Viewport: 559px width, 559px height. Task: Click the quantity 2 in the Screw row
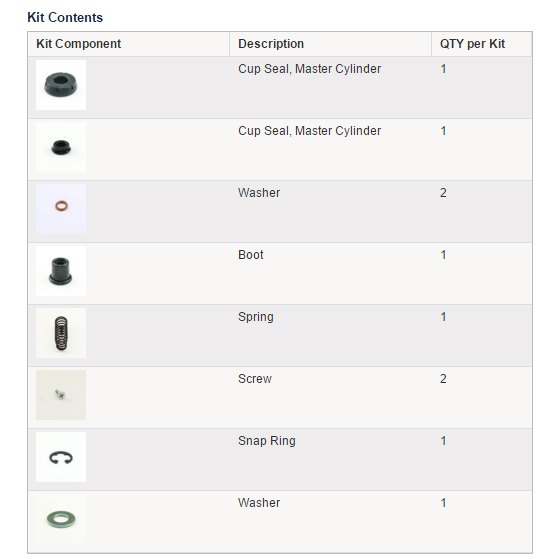pyautogui.click(x=443, y=379)
